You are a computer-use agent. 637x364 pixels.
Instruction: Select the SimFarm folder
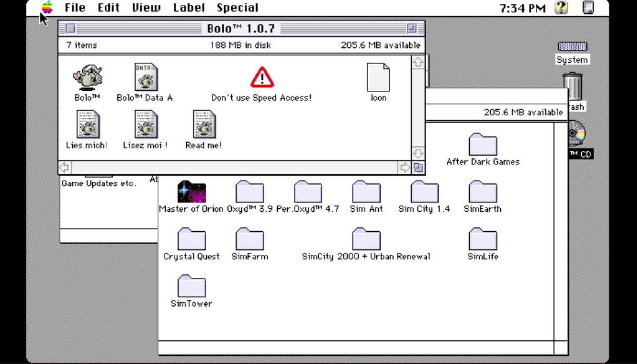coord(250,239)
